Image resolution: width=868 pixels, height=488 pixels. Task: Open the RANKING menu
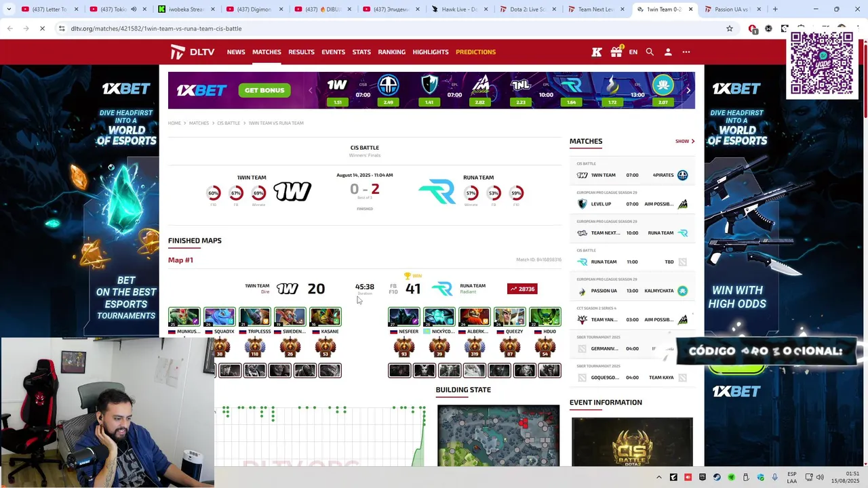(x=391, y=52)
